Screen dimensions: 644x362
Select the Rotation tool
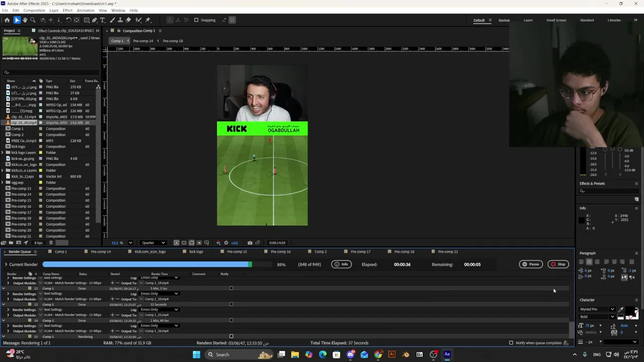point(68,20)
